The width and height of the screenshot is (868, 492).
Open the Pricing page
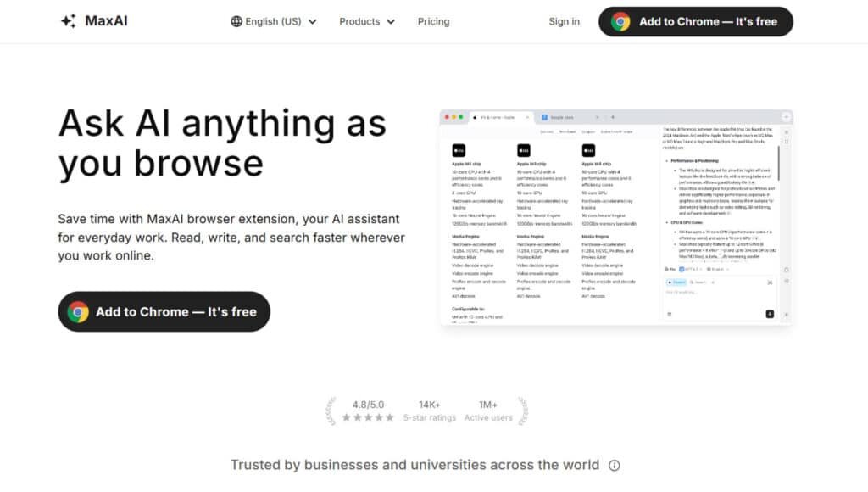pyautogui.click(x=433, y=21)
